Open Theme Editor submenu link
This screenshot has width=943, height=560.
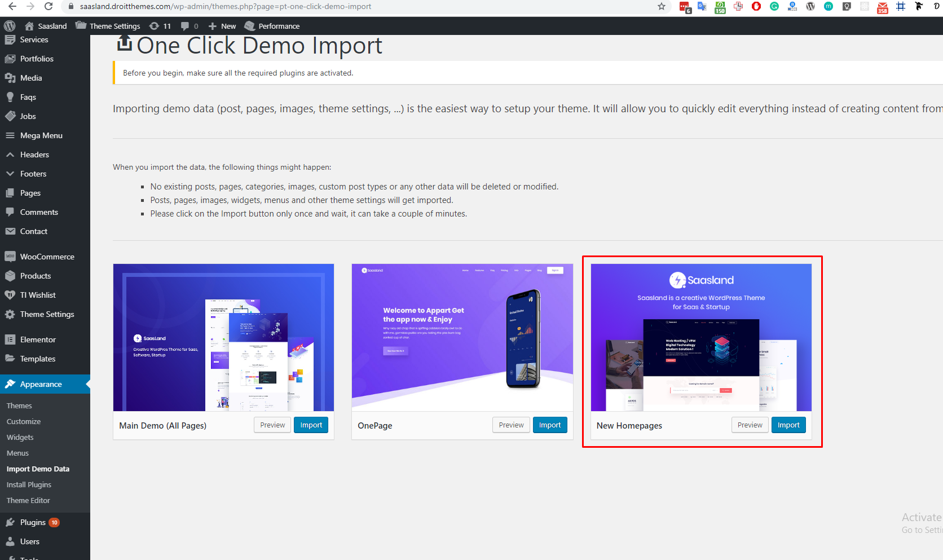[x=28, y=500]
